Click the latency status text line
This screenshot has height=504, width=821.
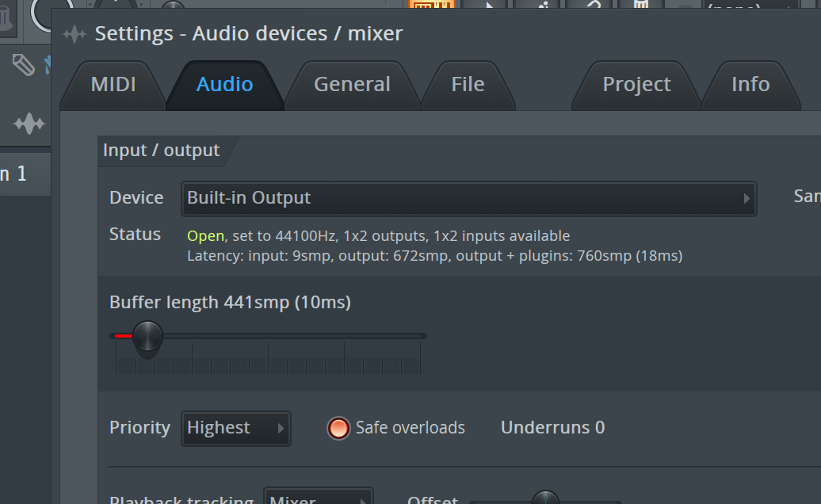pyautogui.click(x=434, y=256)
